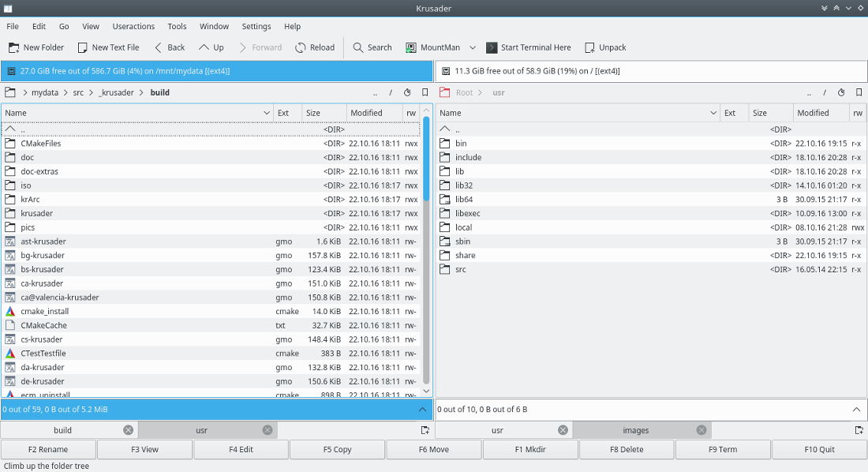Close the images tab
This screenshot has height=472, width=868.
coord(702,430)
